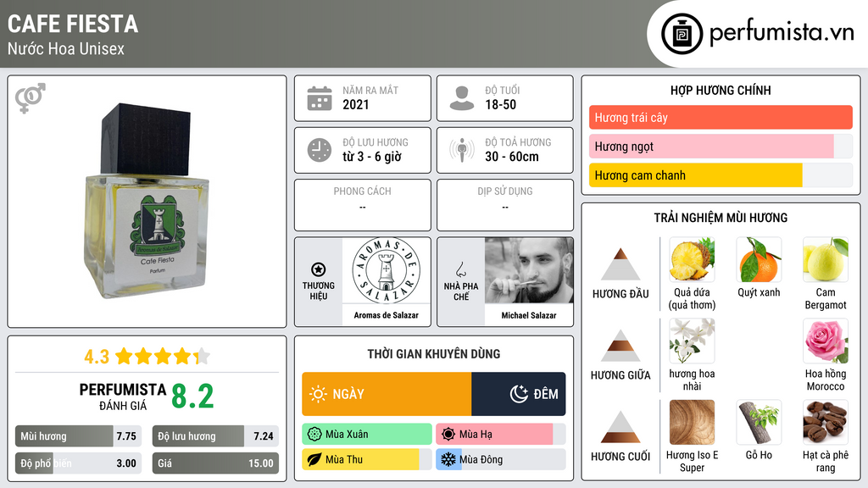The height and width of the screenshot is (488, 868).
Task: Select the Iso E Super note image
Action: click(692, 423)
